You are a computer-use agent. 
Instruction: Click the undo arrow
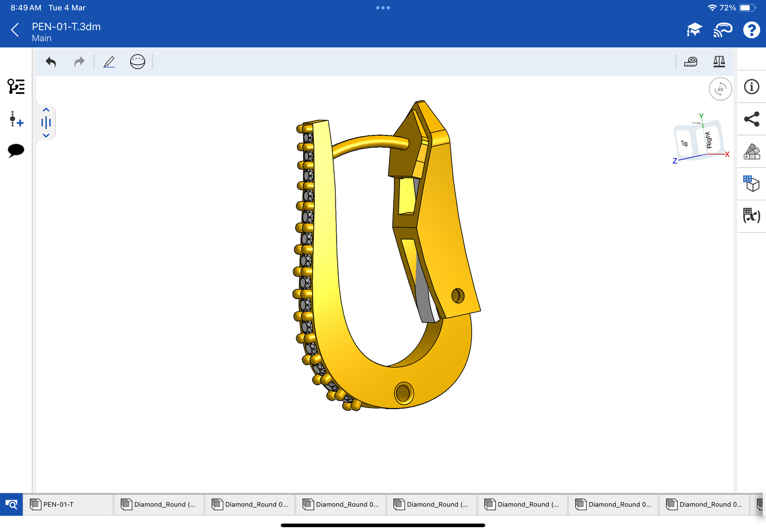51,62
